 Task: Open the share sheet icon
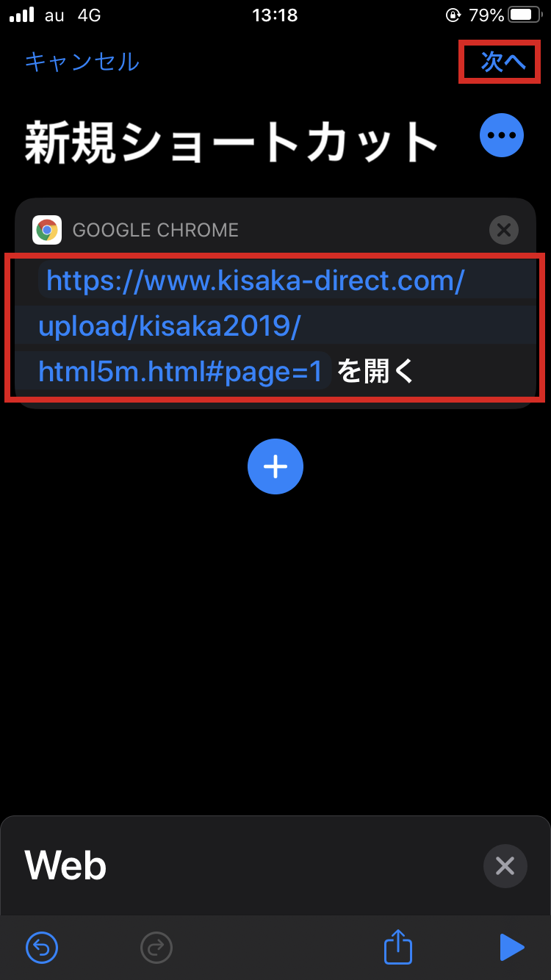[398, 947]
